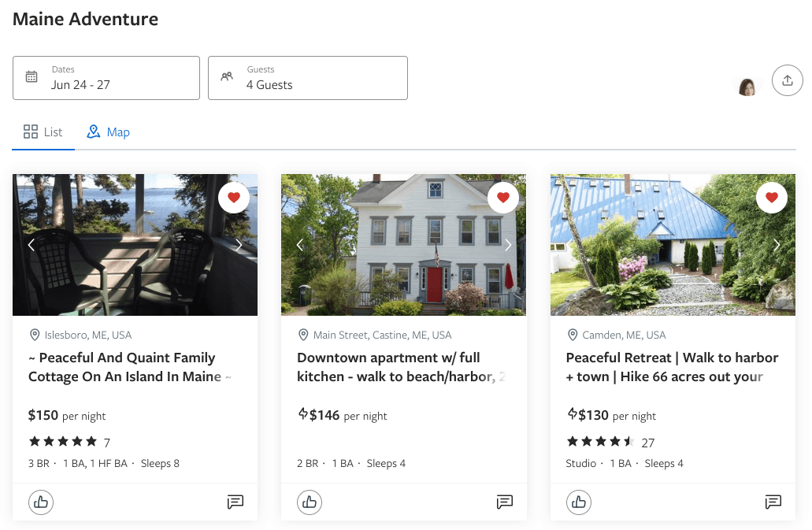This screenshot has height=530, width=812.
Task: Open comments on the Islesboro cottage listing
Action: (x=235, y=502)
